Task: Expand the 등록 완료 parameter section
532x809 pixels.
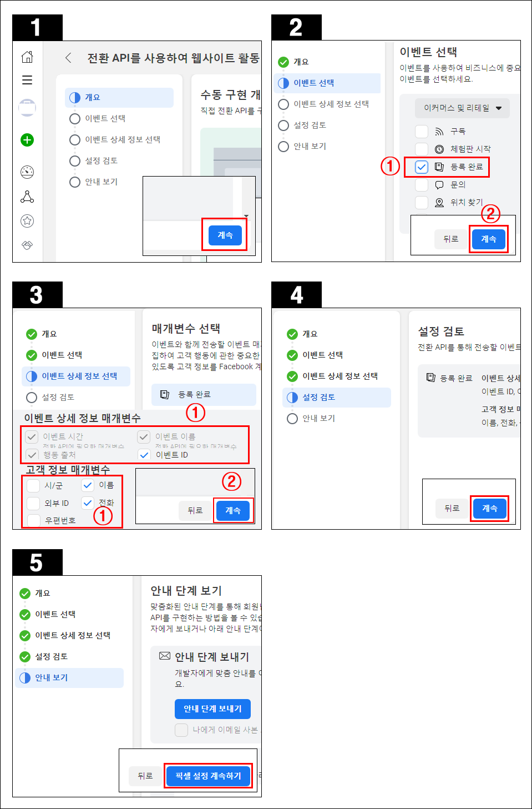Action: tap(204, 394)
